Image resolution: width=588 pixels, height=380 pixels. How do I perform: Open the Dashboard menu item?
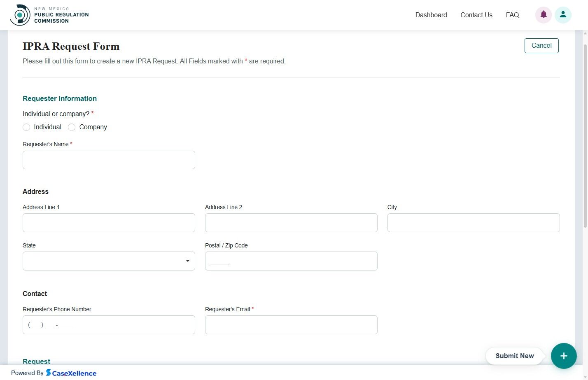(x=431, y=15)
